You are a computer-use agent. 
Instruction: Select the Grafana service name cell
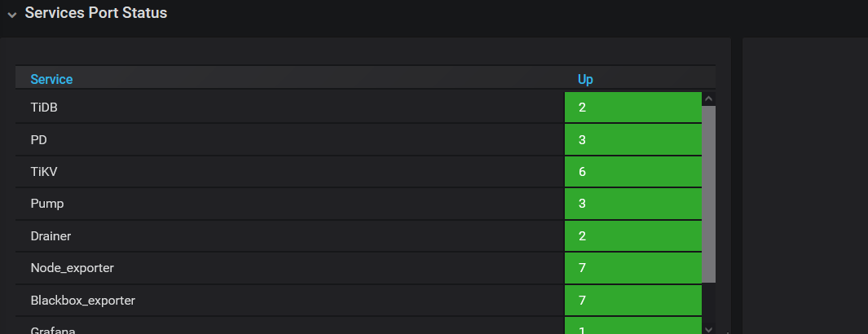point(289,326)
